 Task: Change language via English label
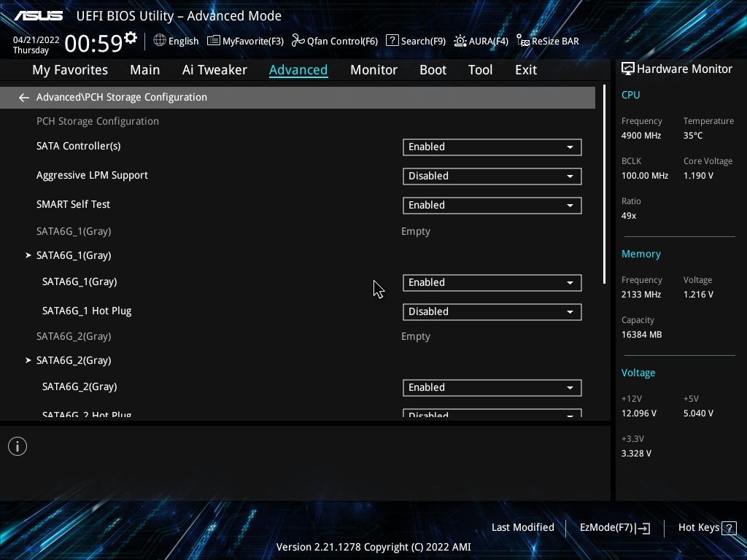point(183,42)
